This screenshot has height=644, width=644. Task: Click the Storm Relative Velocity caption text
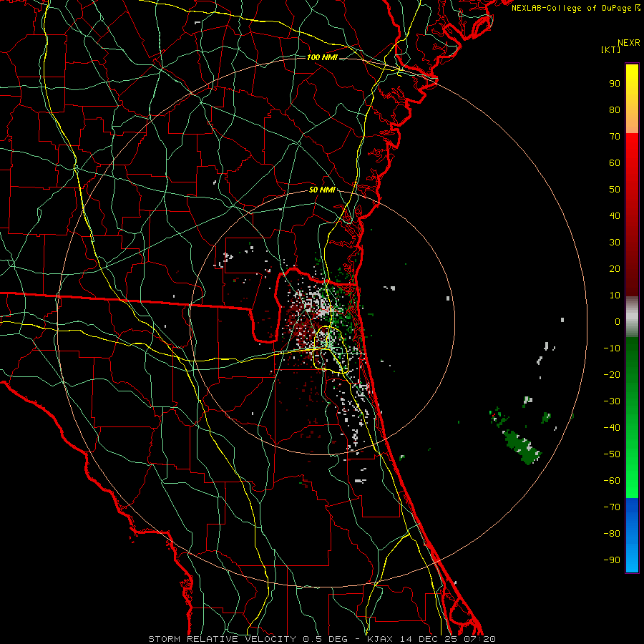click(x=321, y=639)
